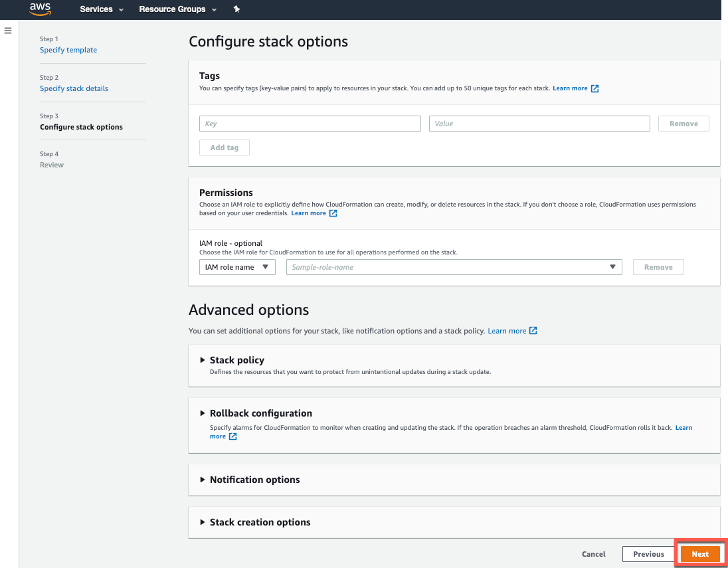Open the IAM role name dropdown
This screenshot has width=728, height=568.
237,267
